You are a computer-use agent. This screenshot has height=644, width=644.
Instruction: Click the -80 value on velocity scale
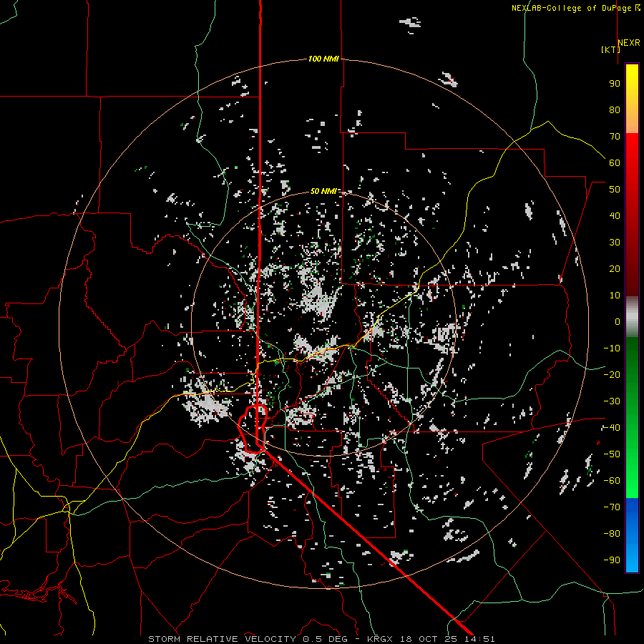tap(612, 534)
